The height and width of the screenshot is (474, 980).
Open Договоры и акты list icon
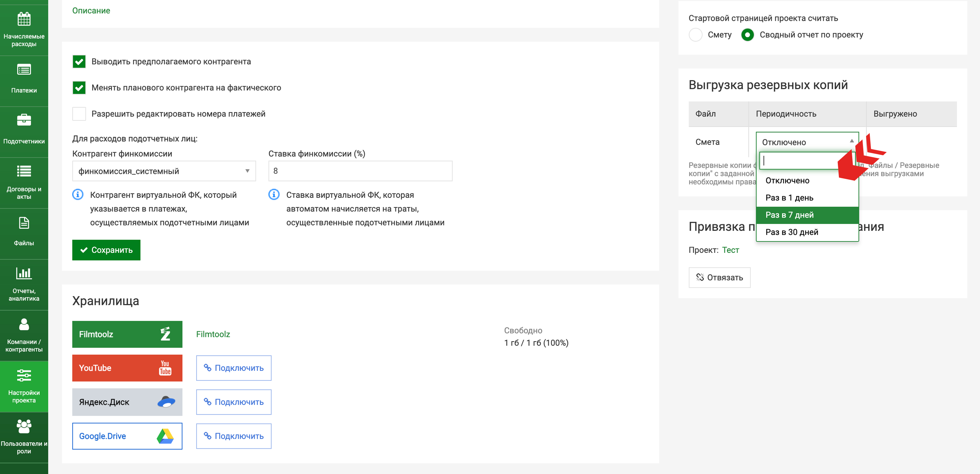(x=24, y=171)
